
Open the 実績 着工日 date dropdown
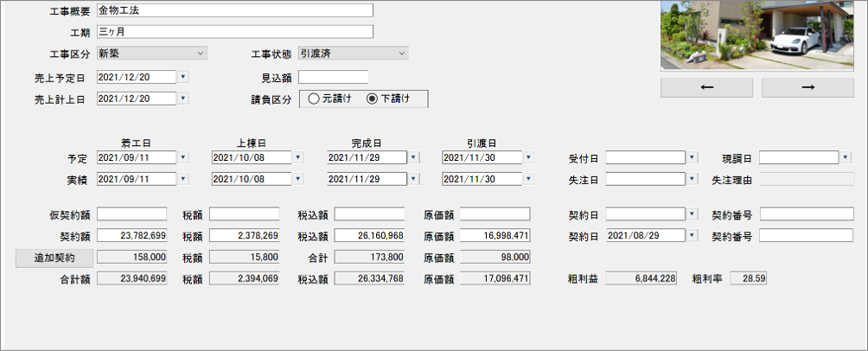184,179
